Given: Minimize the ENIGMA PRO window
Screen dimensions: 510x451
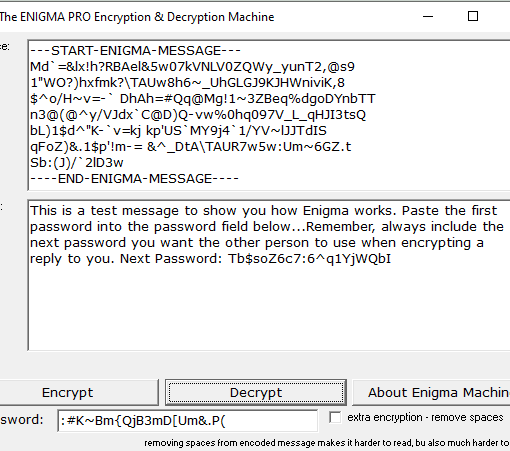Looking at the screenshot, I should (428, 16).
